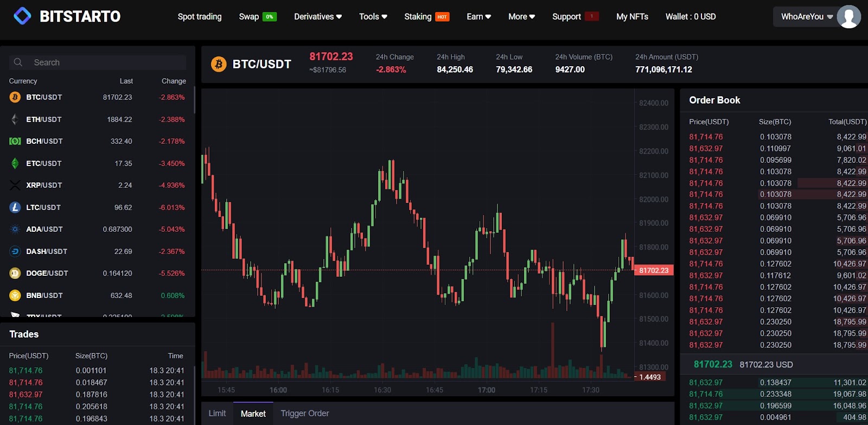Open the Support notifications dropdown badge

click(592, 16)
